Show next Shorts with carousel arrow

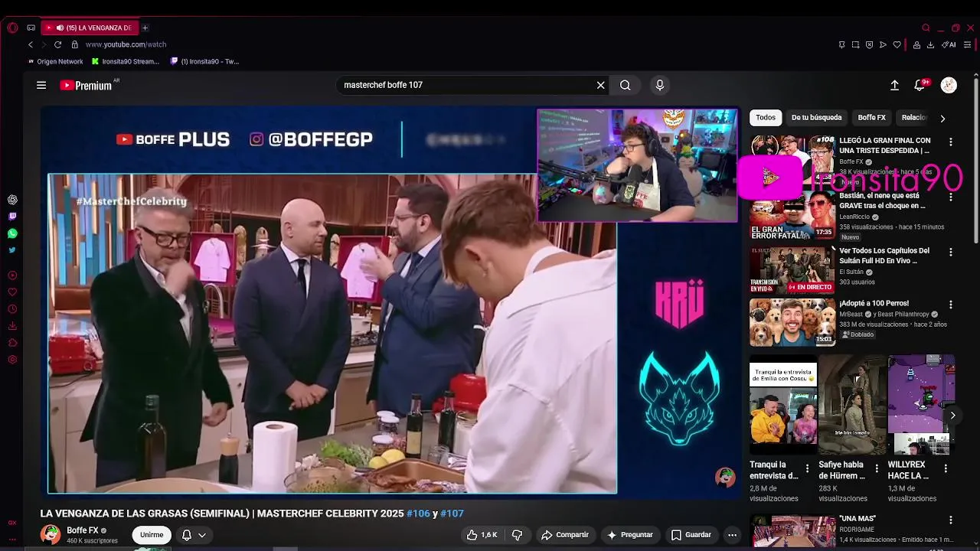click(x=952, y=416)
